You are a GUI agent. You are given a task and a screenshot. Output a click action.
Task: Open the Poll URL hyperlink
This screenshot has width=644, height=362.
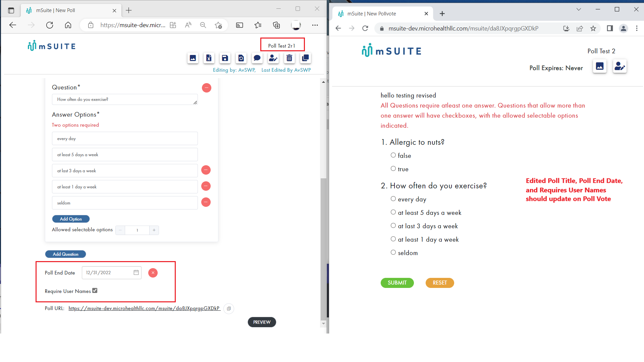pos(144,308)
